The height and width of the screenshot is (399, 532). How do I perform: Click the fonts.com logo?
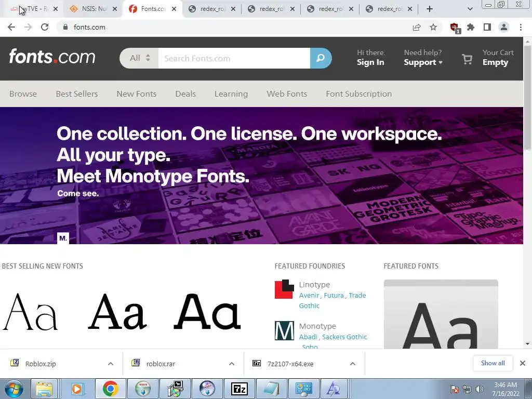point(52,57)
